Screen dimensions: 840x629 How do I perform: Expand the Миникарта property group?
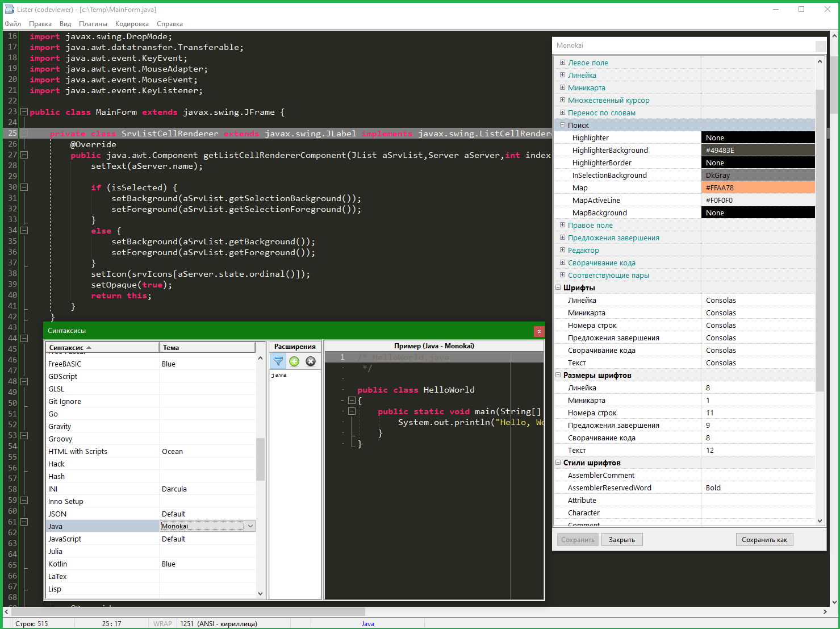tap(562, 88)
